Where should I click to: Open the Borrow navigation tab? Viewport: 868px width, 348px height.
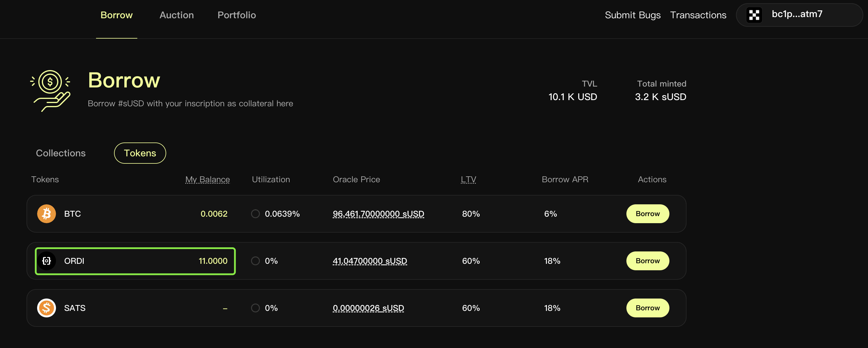point(117,15)
